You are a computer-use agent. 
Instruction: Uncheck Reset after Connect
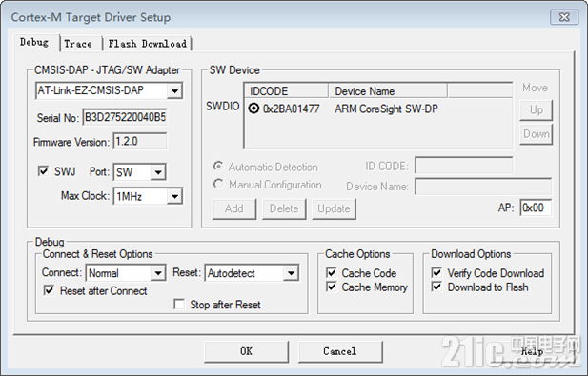(50, 290)
